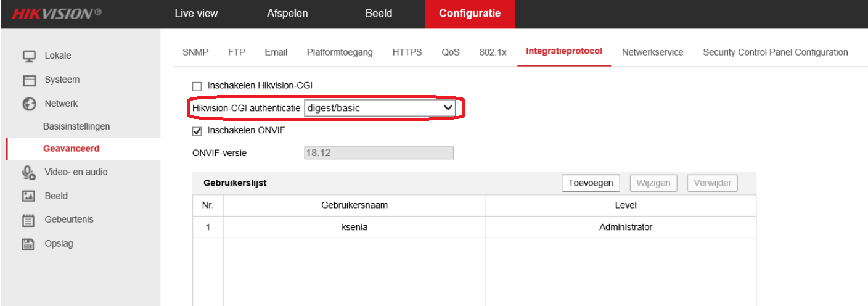Click the Verwijder button
868x306 pixels.
tap(712, 183)
